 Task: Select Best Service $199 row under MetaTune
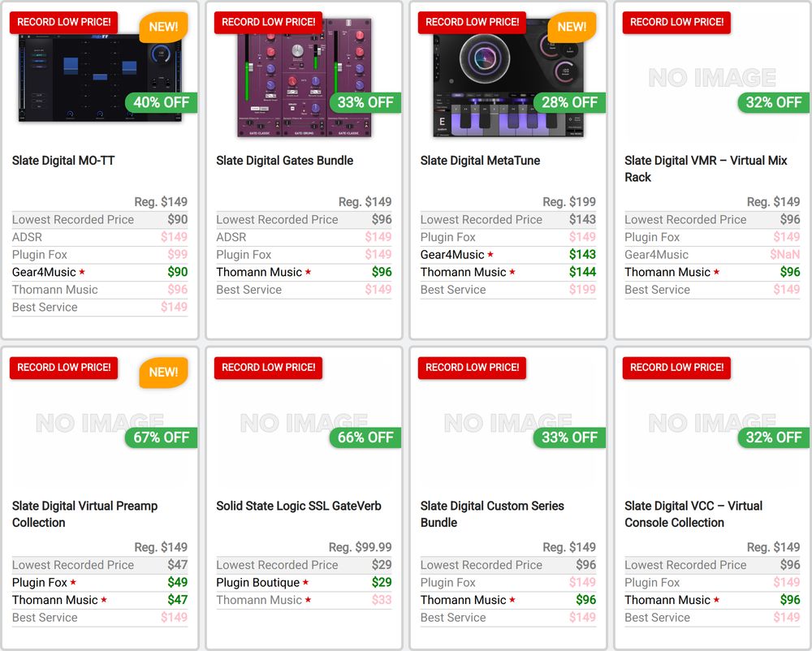pos(508,290)
